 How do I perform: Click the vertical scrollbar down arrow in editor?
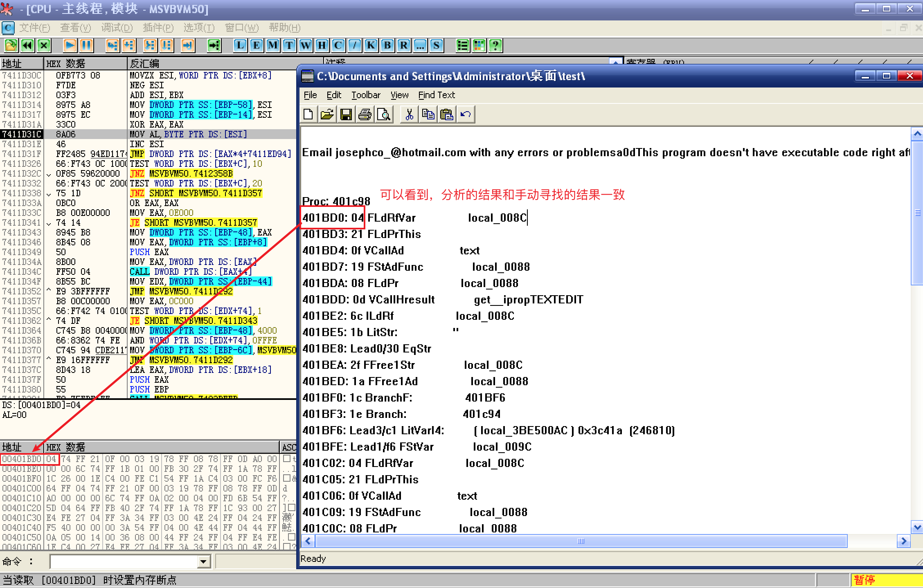tap(917, 527)
